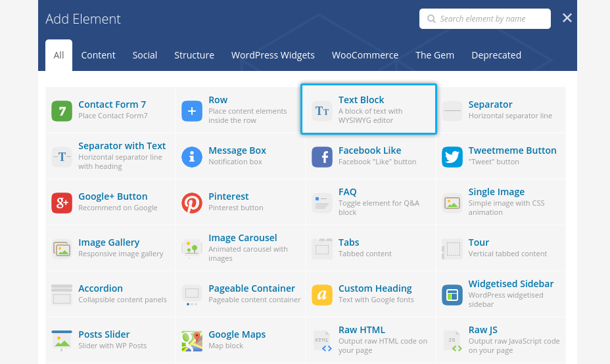The width and height of the screenshot is (610, 364).
Task: Click the Widgetised Sidebar icon
Action: pos(452,295)
